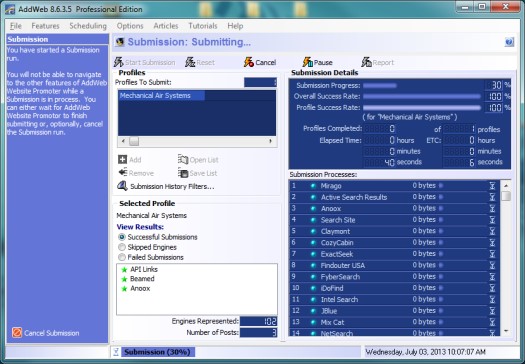The width and height of the screenshot is (525, 364).
Task: Click Mix Cat process row
Action: (x=394, y=322)
